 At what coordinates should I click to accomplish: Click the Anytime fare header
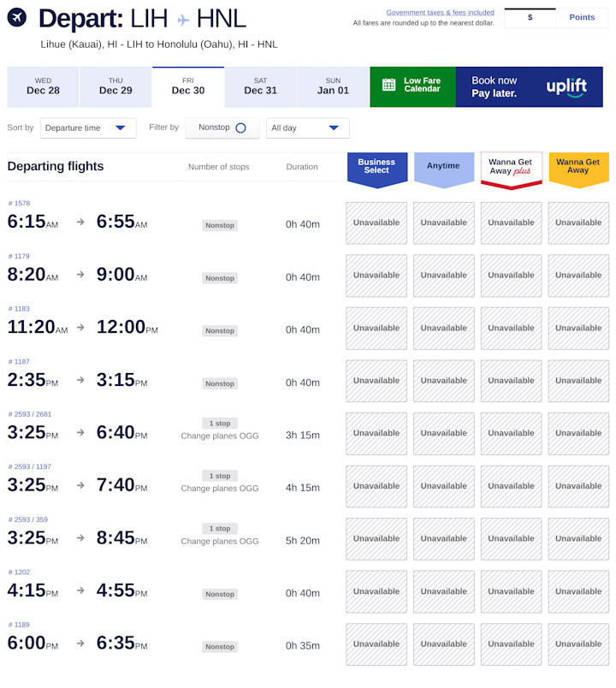coord(444,169)
